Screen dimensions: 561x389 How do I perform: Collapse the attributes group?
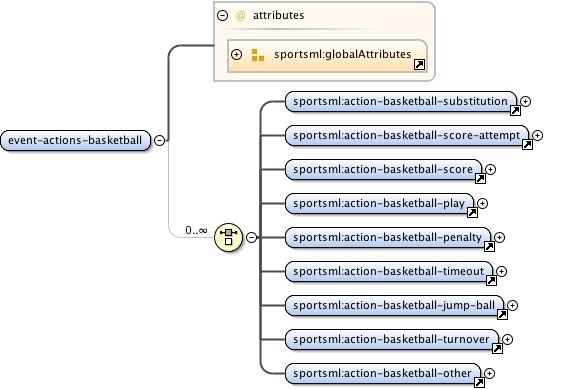pos(223,15)
